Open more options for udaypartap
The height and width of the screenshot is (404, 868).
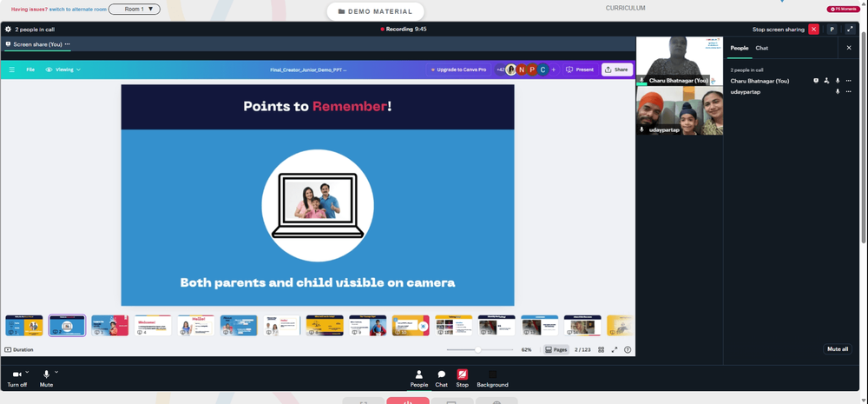848,92
